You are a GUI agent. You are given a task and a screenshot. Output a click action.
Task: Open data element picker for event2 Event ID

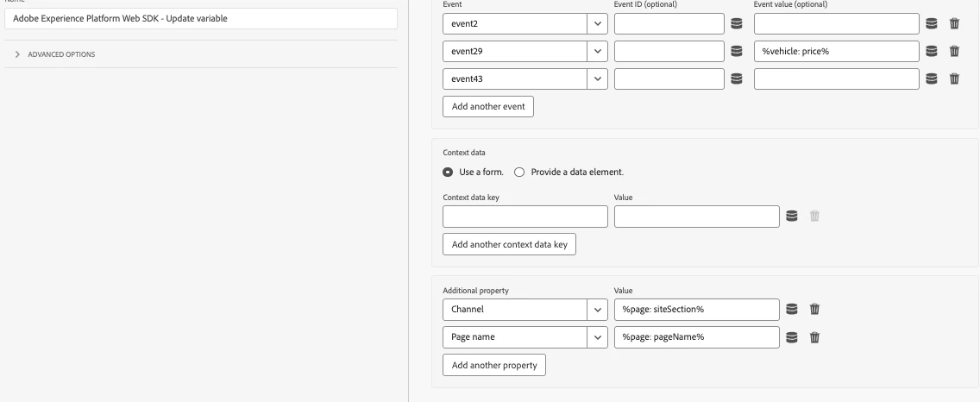(x=736, y=24)
